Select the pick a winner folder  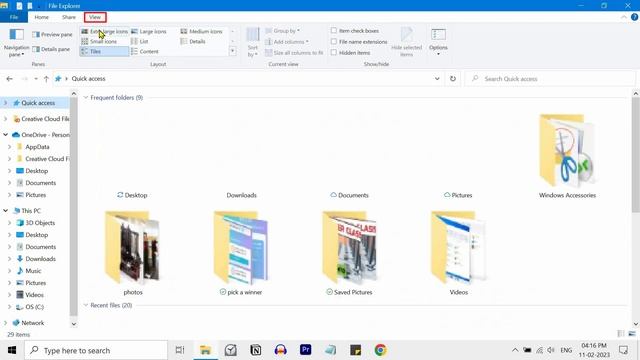(241, 253)
